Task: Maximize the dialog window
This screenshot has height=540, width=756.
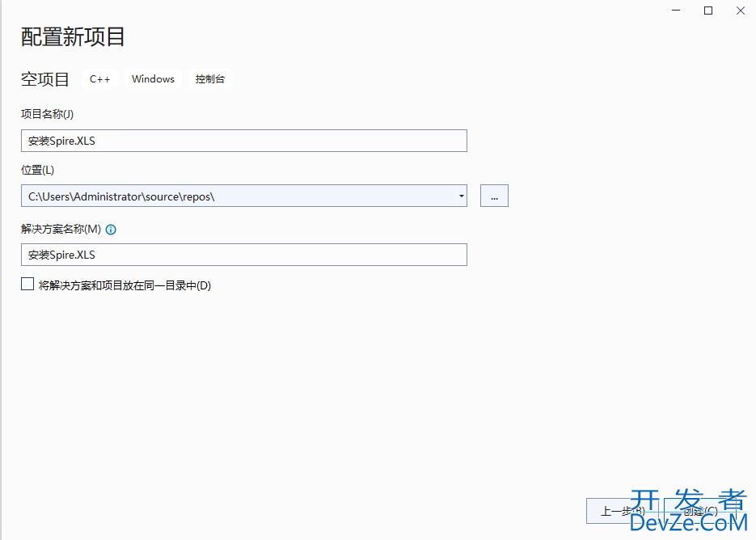Action: pyautogui.click(x=708, y=11)
